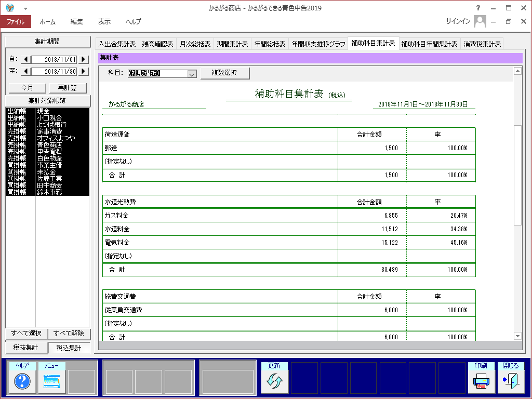This screenshot has width=532, height=399.
Task: Switch to 補助科目年間集計表 tab
Action: (x=430, y=44)
